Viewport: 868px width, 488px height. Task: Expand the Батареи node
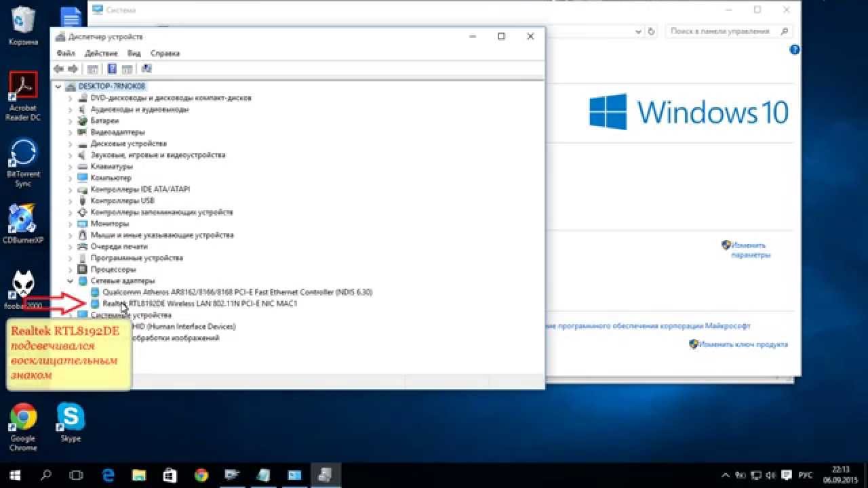[70, 121]
